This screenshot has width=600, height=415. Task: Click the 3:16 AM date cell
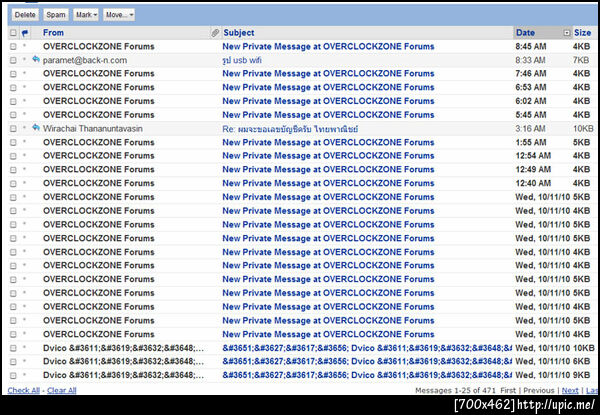[530, 129]
